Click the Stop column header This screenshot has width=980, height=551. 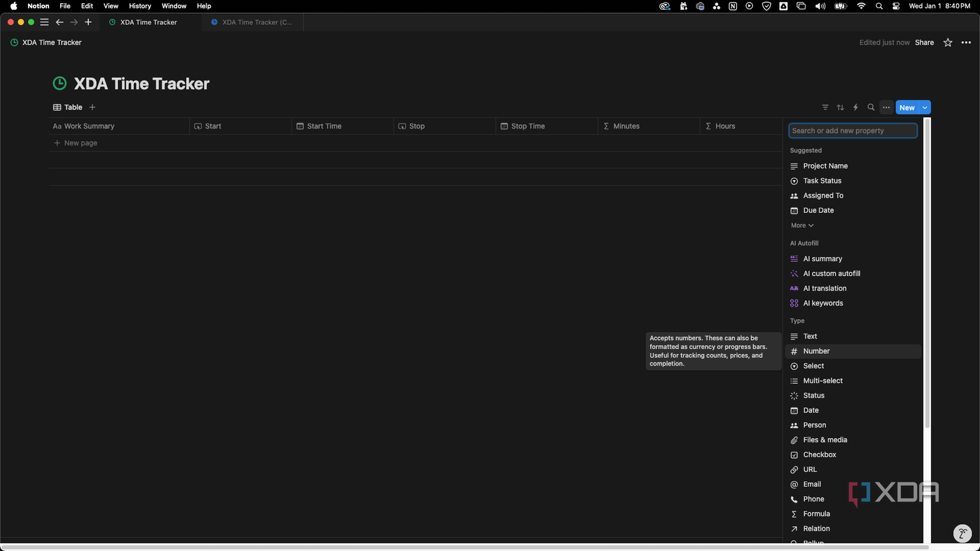(x=445, y=126)
